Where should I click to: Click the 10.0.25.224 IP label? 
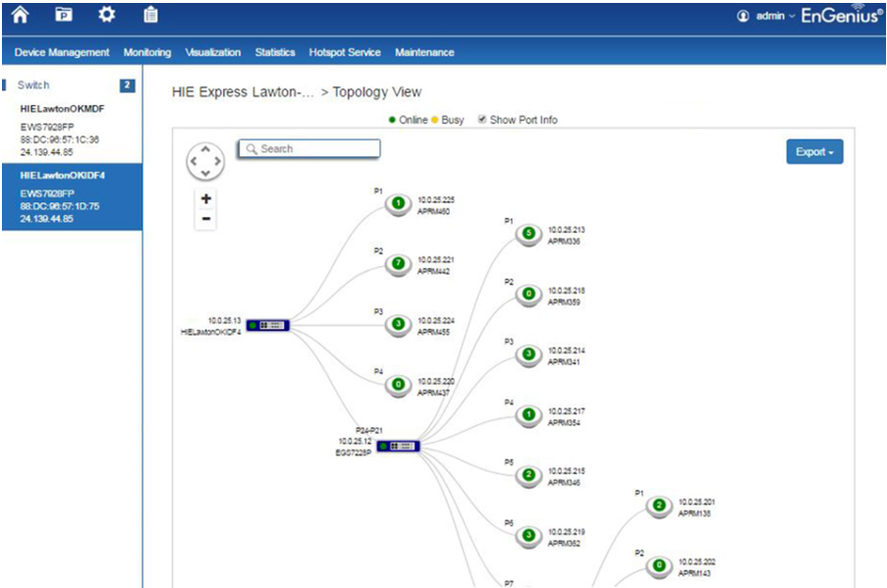pos(436,321)
